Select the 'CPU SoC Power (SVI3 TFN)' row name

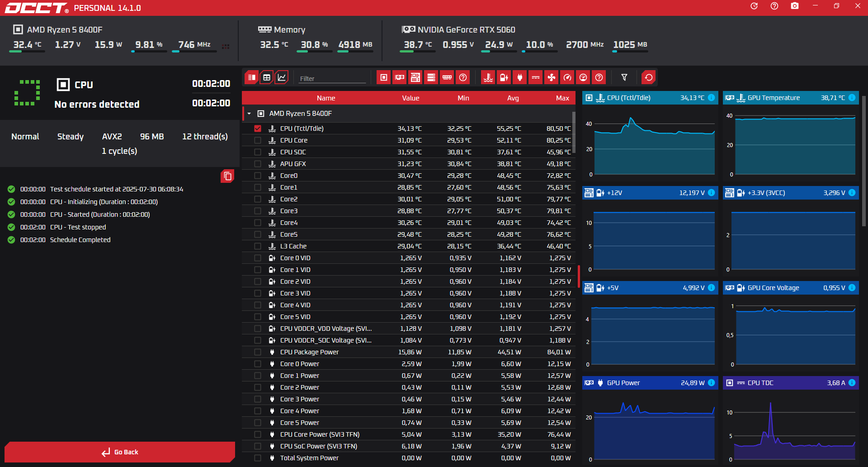[319, 446]
